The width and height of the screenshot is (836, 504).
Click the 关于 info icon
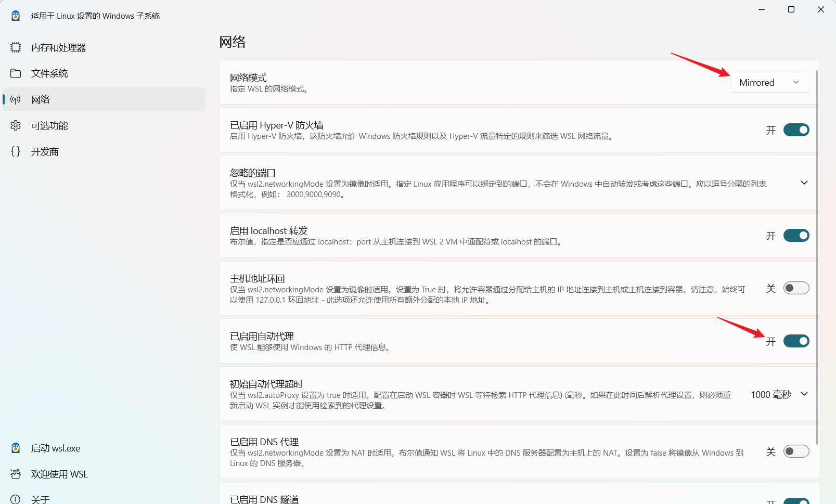pos(16,499)
